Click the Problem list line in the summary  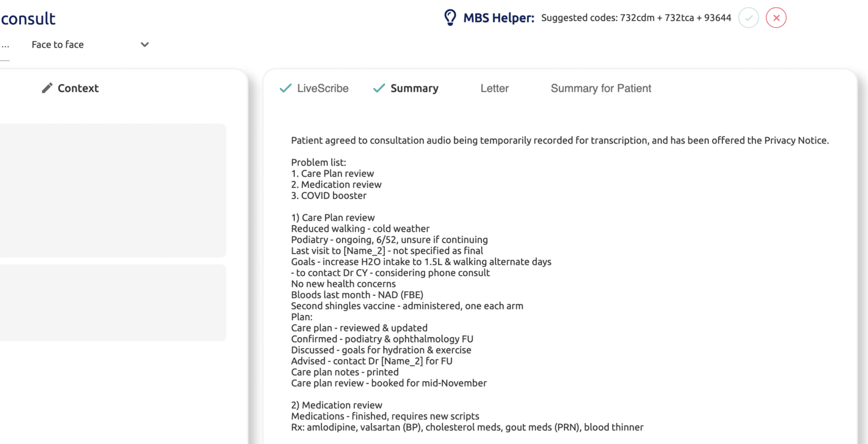coord(318,163)
